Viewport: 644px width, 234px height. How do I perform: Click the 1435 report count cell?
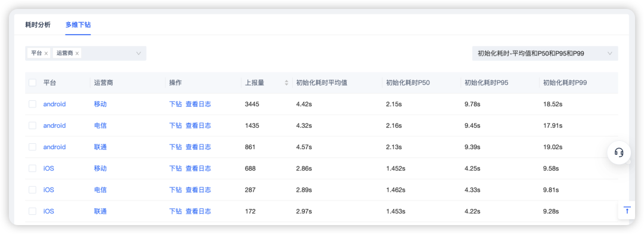252,125
